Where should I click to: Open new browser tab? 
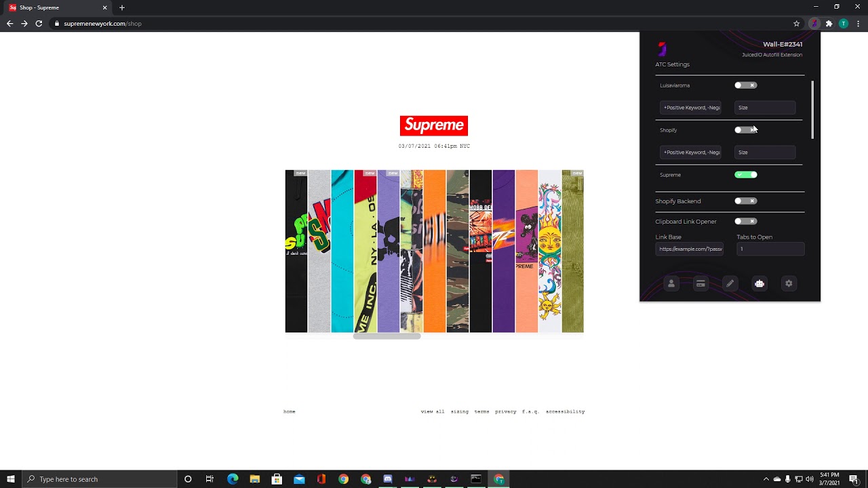[122, 7]
